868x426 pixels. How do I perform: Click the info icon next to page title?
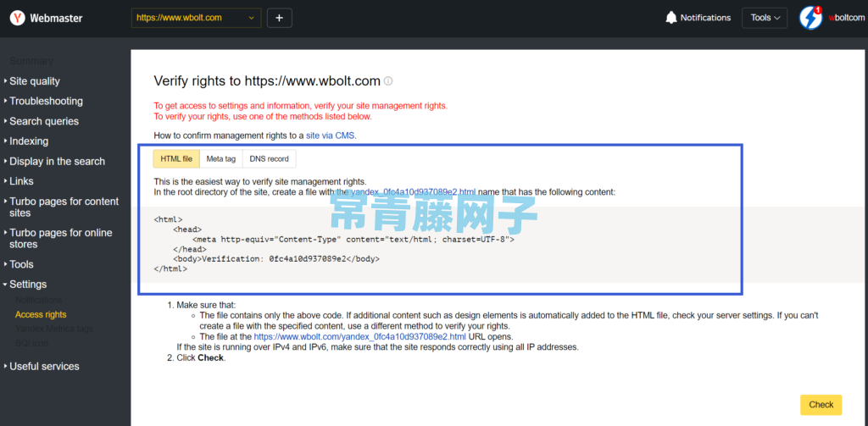tap(388, 81)
